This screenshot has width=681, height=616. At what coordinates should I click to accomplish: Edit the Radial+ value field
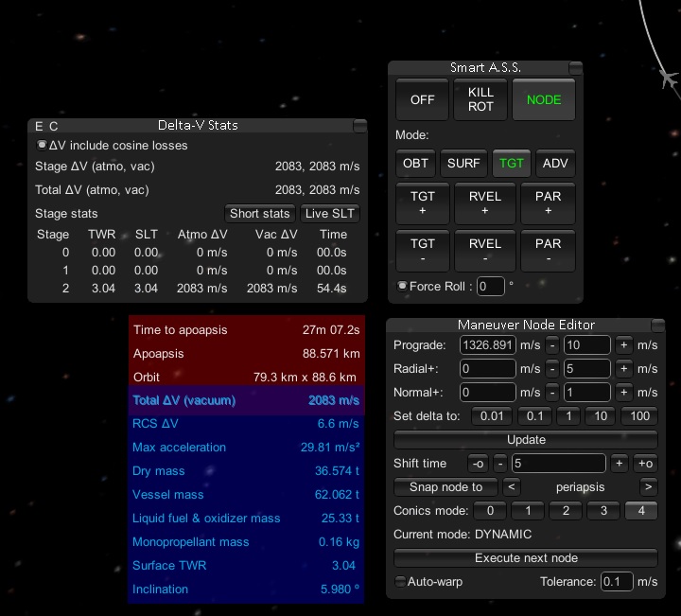pyautogui.click(x=488, y=368)
